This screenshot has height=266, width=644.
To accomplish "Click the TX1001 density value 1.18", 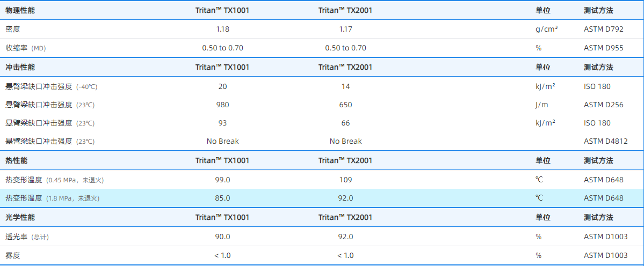I will point(222,29).
